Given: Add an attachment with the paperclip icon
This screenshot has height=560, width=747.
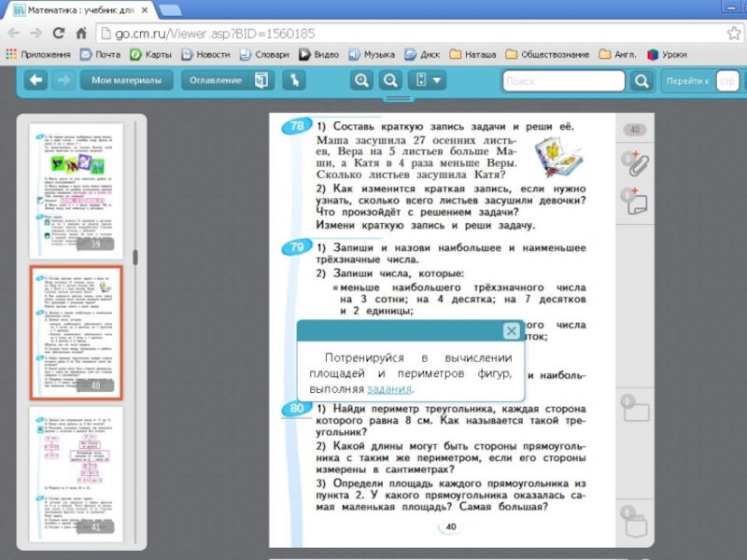Looking at the screenshot, I should [635, 162].
